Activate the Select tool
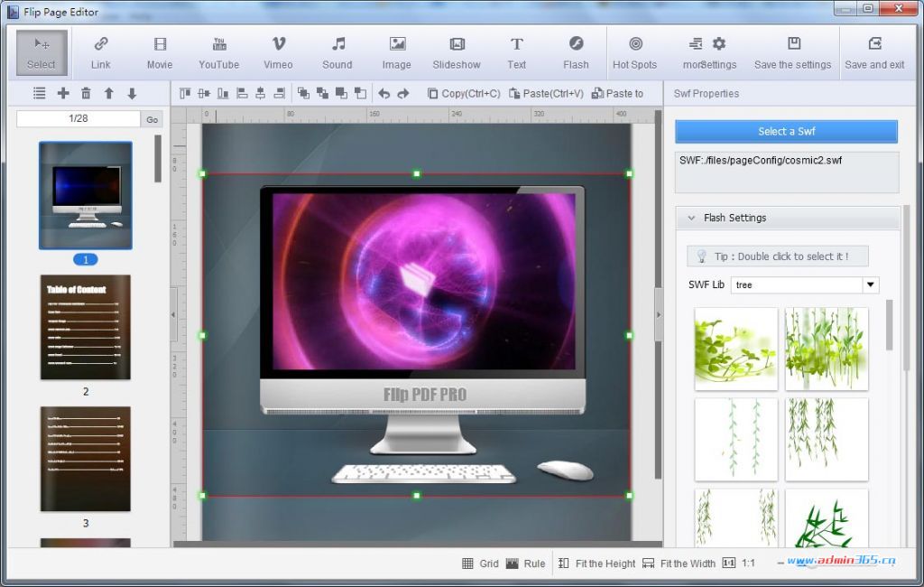Viewport: 924px width, 587px height. 42,52
